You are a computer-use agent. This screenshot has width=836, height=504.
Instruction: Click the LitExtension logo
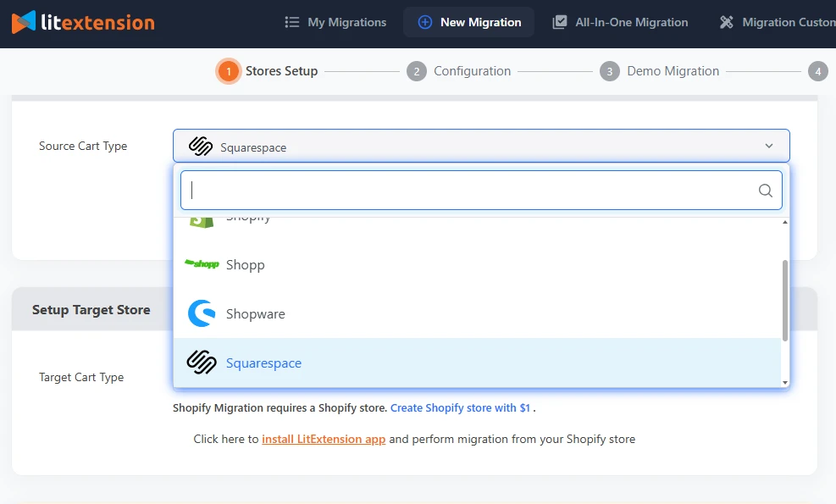[83, 22]
